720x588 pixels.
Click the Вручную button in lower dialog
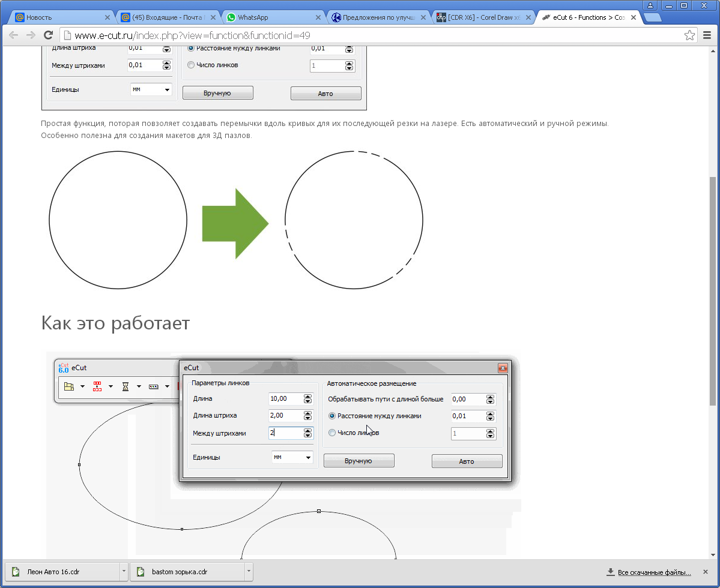click(358, 460)
